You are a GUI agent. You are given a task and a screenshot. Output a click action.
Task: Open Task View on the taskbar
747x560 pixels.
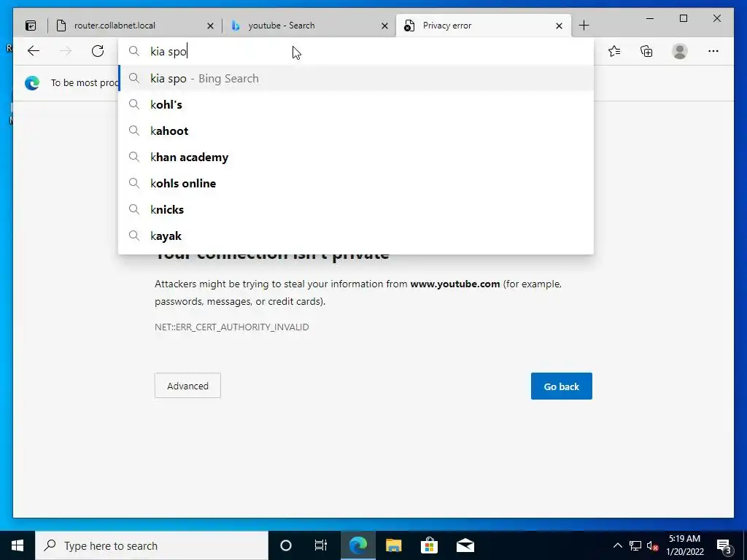[x=321, y=545]
